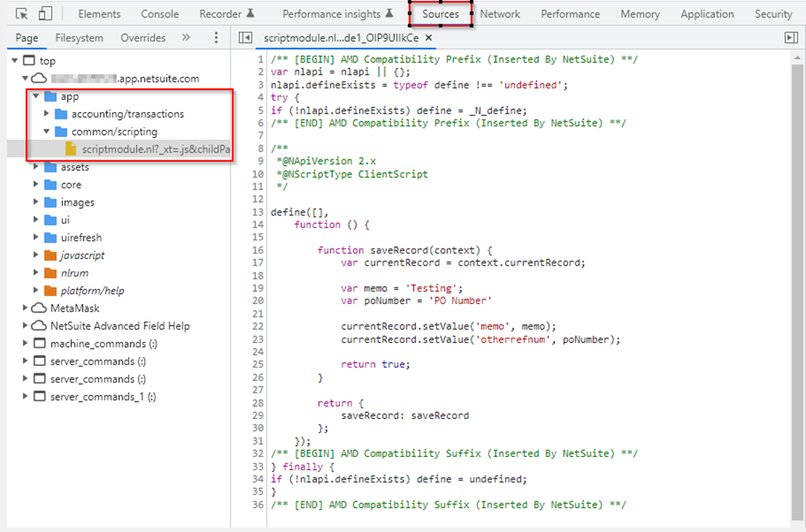The image size is (806, 532).
Task: Click the common/scripting folder icon
Action: pos(60,131)
